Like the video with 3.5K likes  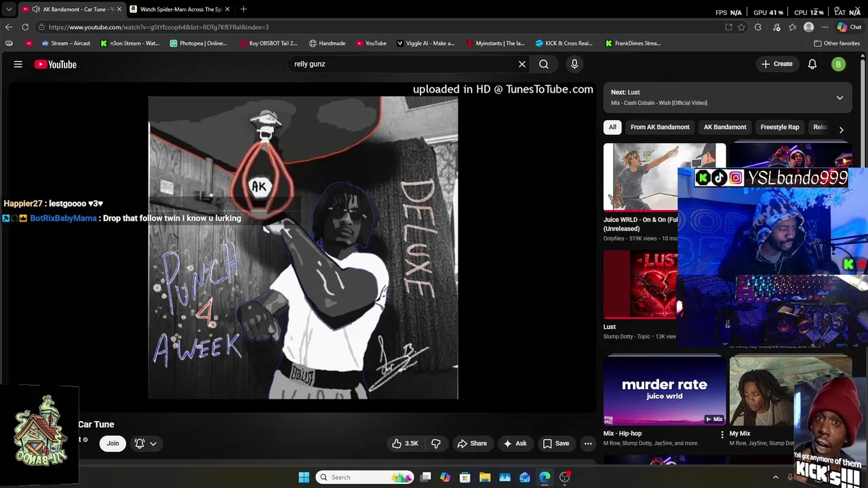[405, 443]
